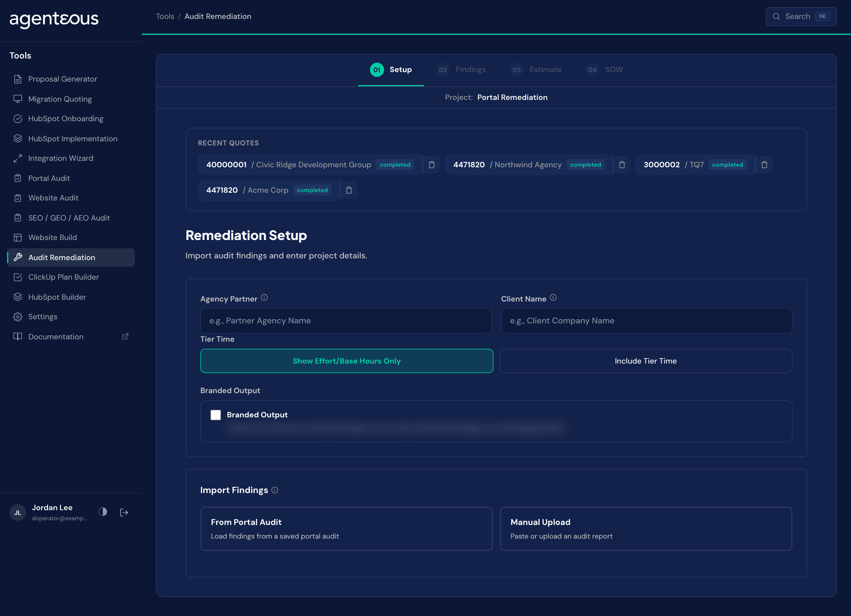This screenshot has height=616, width=851.
Task: Toggle the dark/light theme icon
Action: [x=103, y=512]
